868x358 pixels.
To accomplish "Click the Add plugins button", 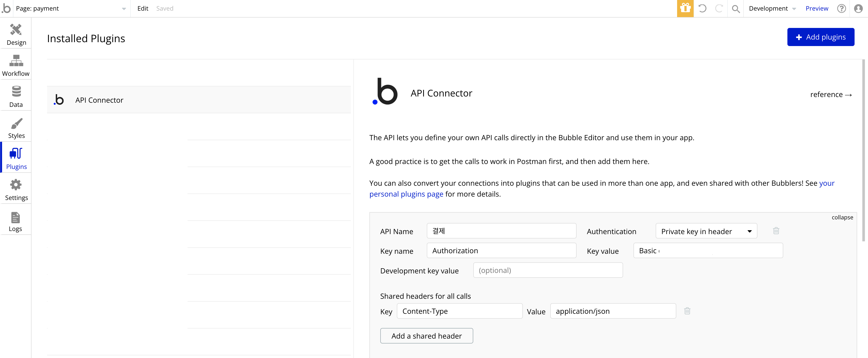I will coord(820,37).
